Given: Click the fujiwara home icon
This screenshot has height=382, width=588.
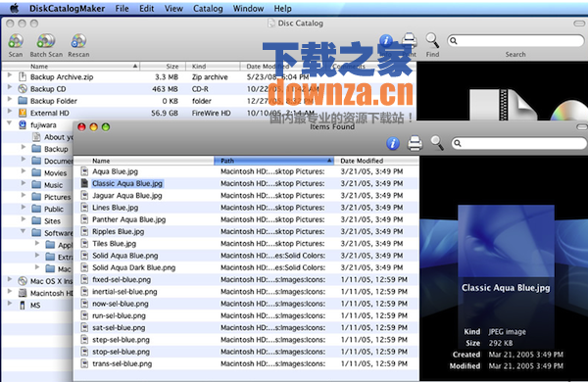Looking at the screenshot, I should pyautogui.click(x=23, y=124).
